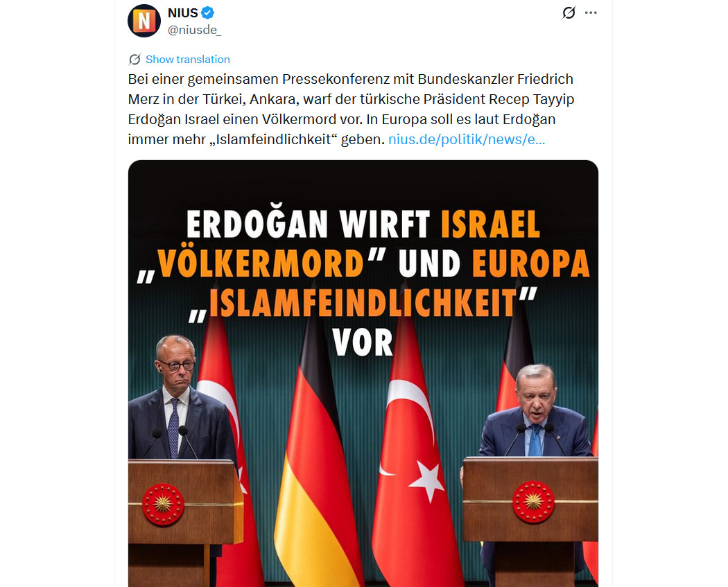Click the left podium's red presidential seal
The width and height of the screenshot is (728, 587).
(x=163, y=505)
